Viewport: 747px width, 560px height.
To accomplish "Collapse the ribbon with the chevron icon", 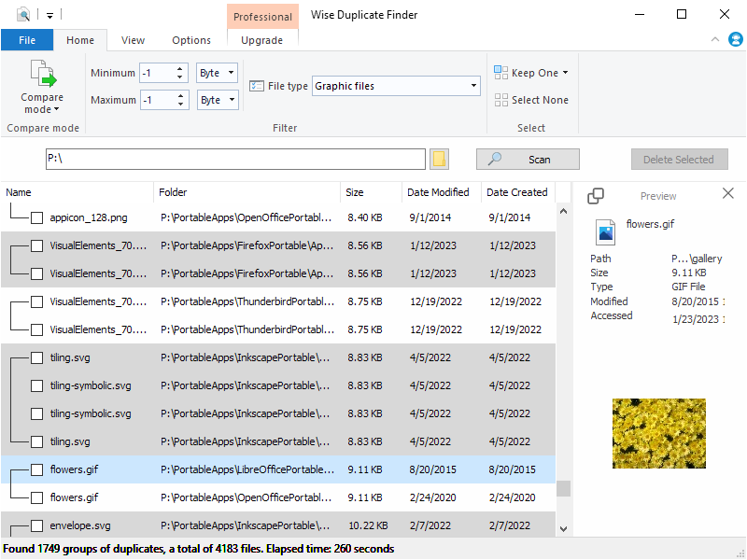I will coord(714,40).
